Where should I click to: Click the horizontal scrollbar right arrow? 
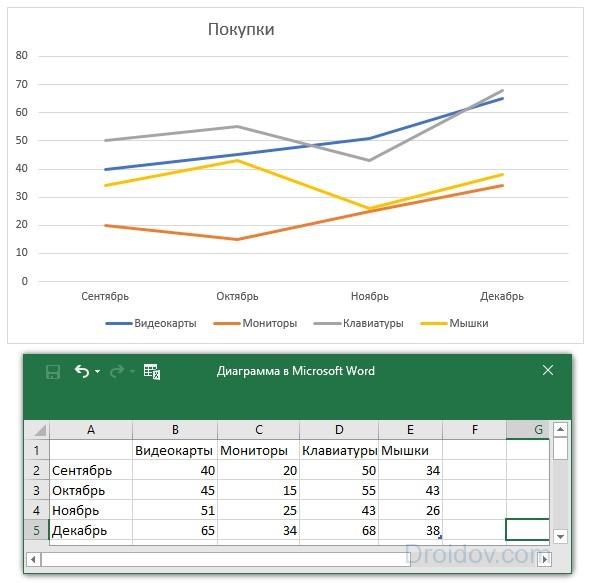pyautogui.click(x=544, y=559)
